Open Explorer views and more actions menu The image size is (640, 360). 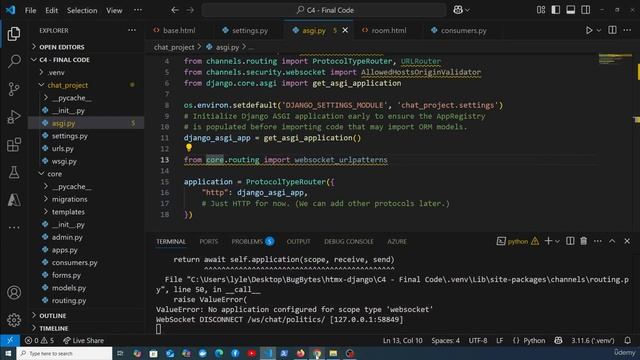point(132,30)
